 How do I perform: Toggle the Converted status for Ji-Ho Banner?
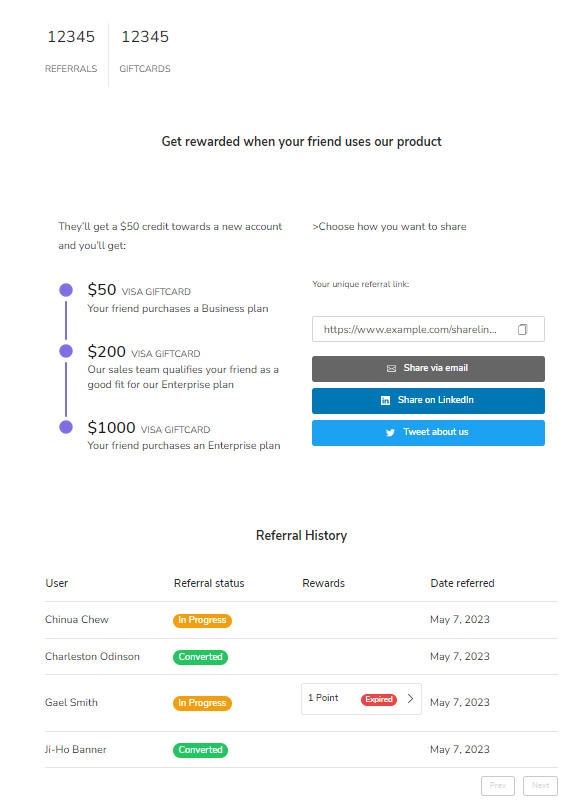pos(200,749)
